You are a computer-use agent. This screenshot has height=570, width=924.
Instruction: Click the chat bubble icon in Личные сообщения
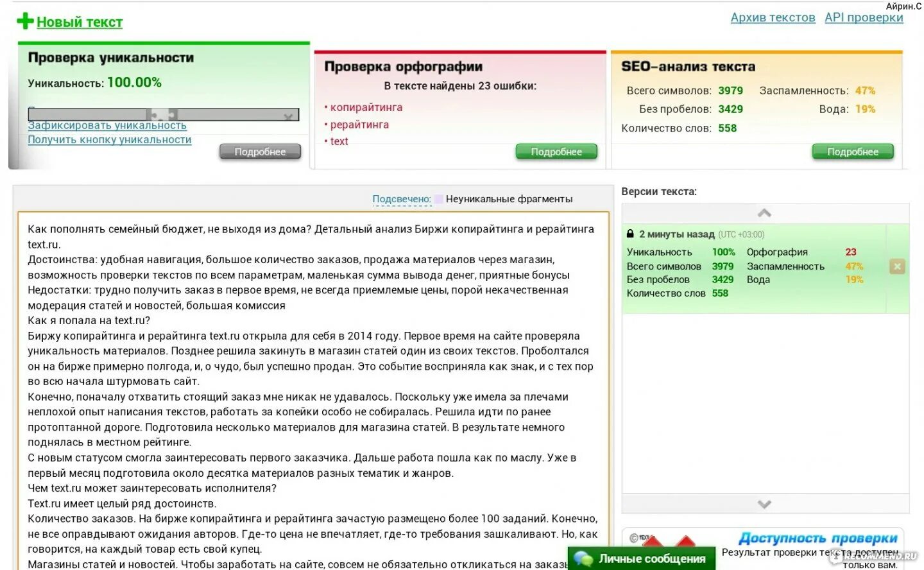pos(583,558)
